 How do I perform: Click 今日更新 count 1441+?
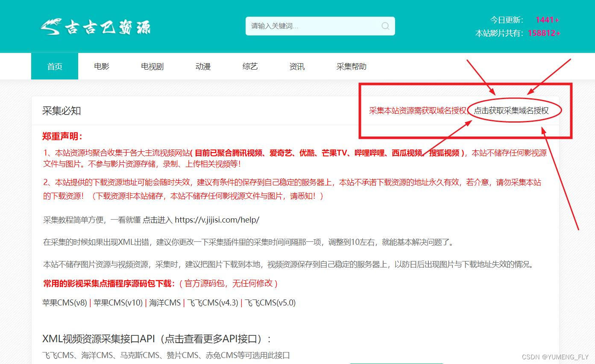547,20
